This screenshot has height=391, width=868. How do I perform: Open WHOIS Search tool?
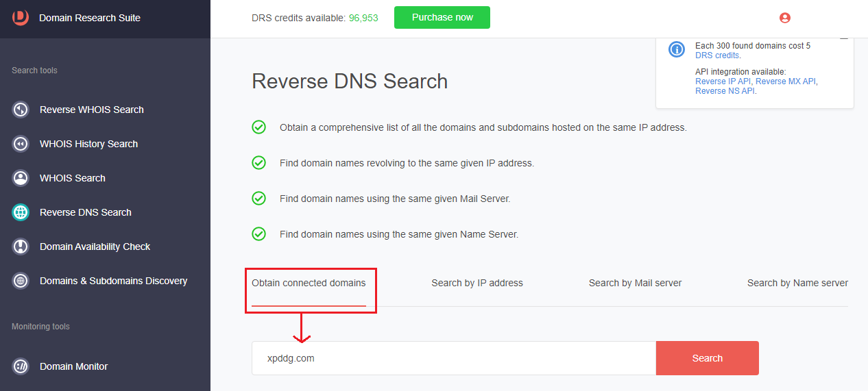(x=73, y=178)
